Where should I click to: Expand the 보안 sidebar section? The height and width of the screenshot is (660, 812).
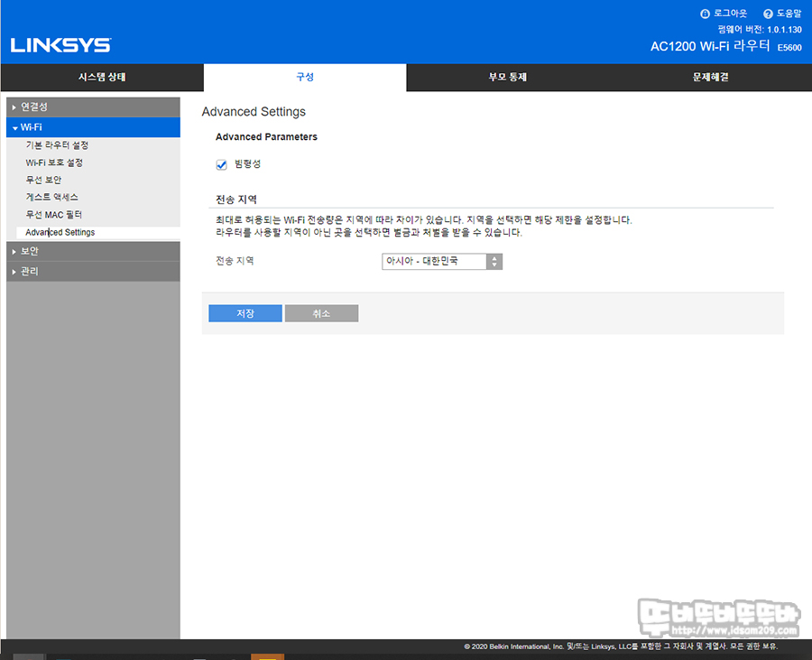93,251
